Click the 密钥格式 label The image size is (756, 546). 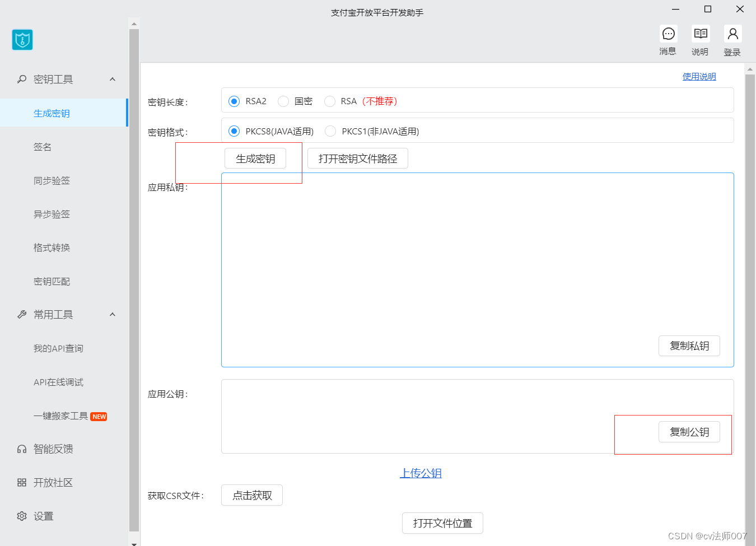(x=168, y=132)
